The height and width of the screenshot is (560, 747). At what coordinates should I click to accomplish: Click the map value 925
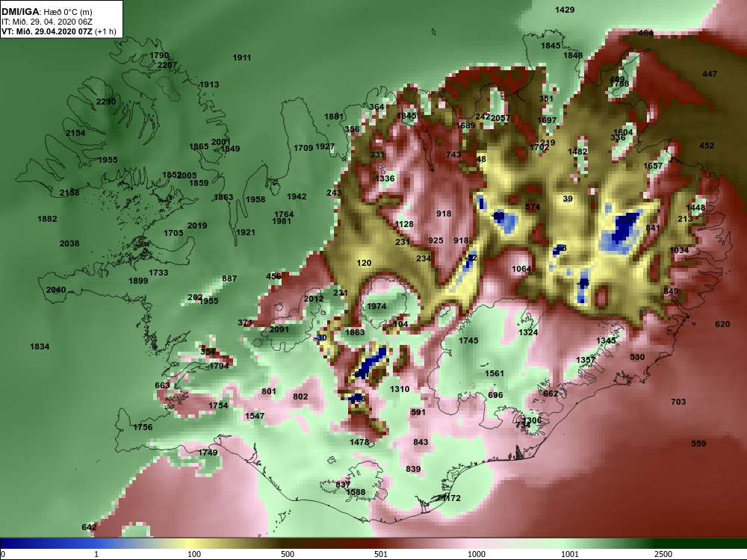coord(436,240)
